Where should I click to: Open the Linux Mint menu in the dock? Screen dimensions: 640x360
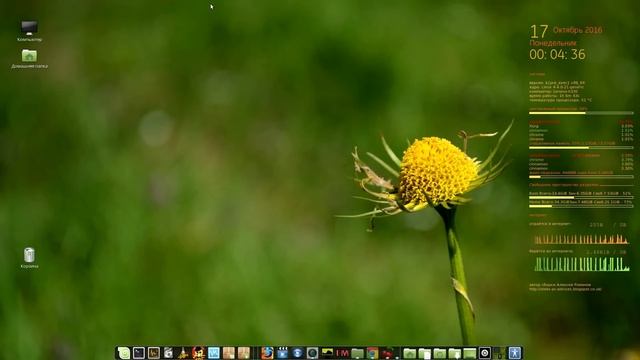123,353
